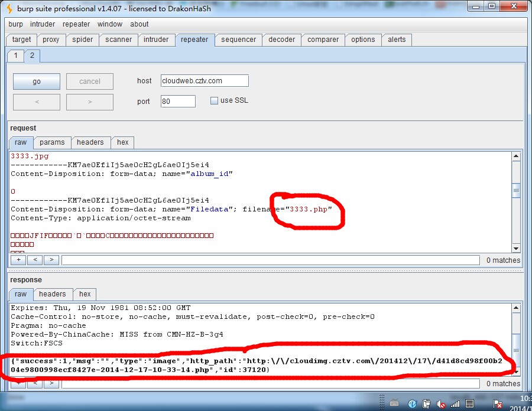The height and width of the screenshot is (411, 532).
Task: Minimize the Burp Suite window
Action: click(x=476, y=6)
